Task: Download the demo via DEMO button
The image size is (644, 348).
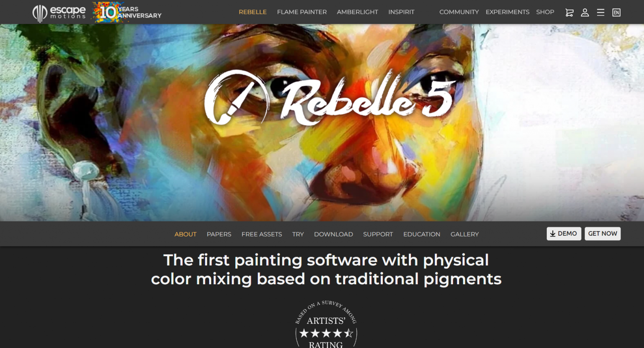Action: click(x=563, y=234)
